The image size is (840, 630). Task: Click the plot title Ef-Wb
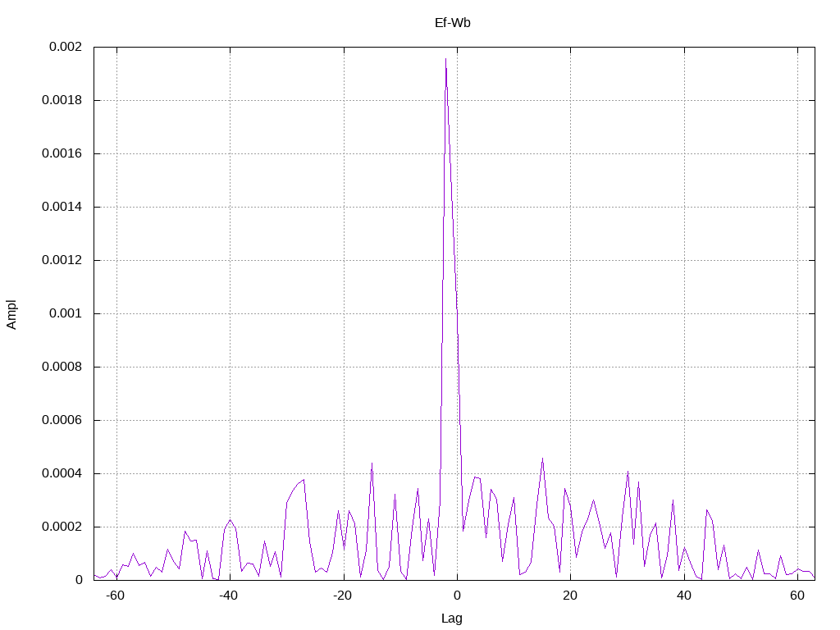point(453,23)
